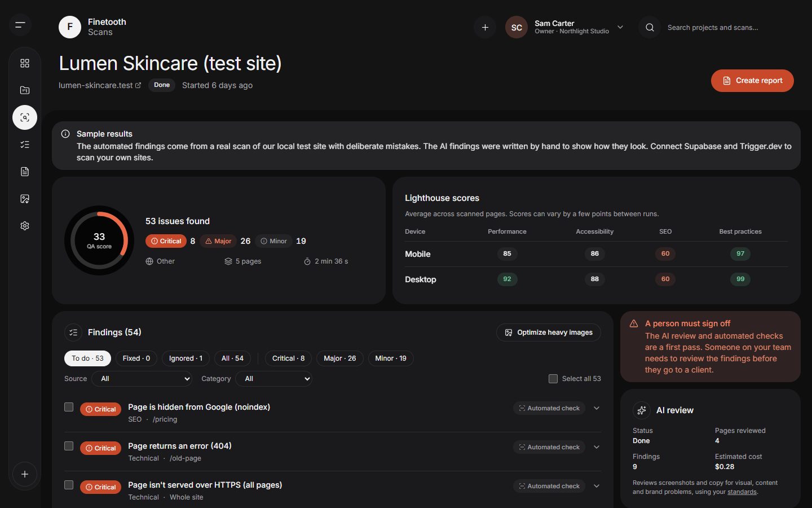Click the QA score 33 ring
This screenshot has width=812, height=508.
click(x=99, y=240)
